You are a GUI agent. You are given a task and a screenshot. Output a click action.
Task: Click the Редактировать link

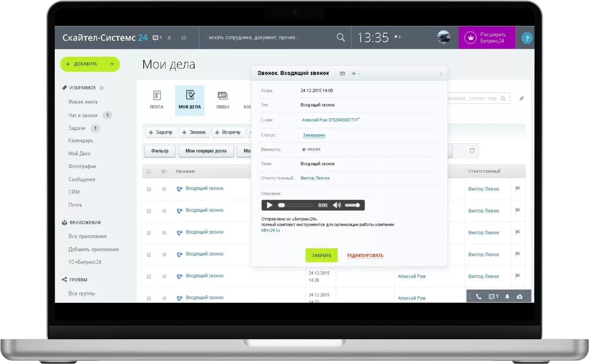[x=365, y=255]
